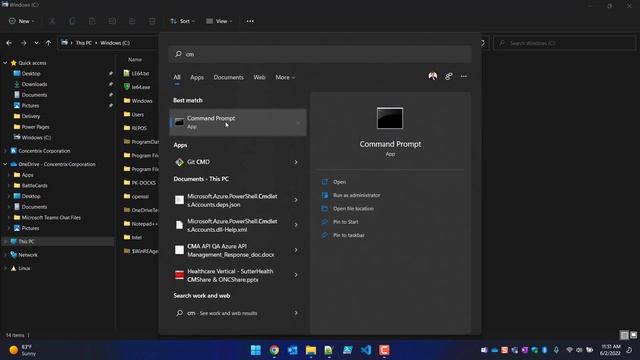Click the Windows Start button
The image size is (640, 360).
coord(256,350)
